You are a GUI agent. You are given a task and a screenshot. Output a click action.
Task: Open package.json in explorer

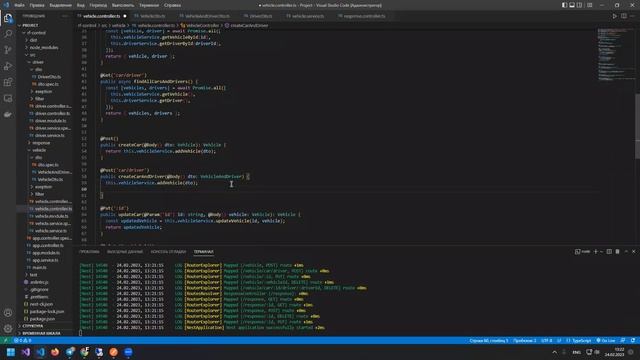42,319
